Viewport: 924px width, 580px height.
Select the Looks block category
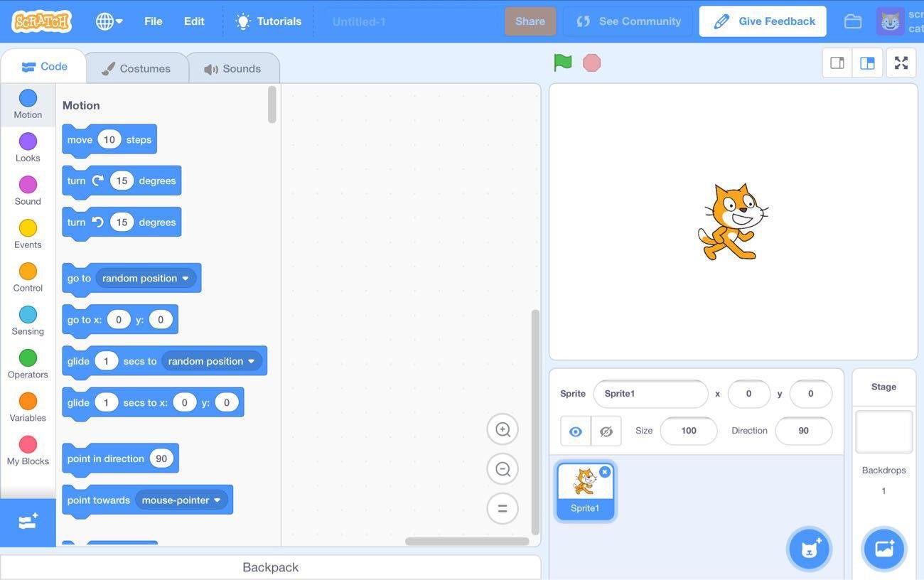click(28, 148)
